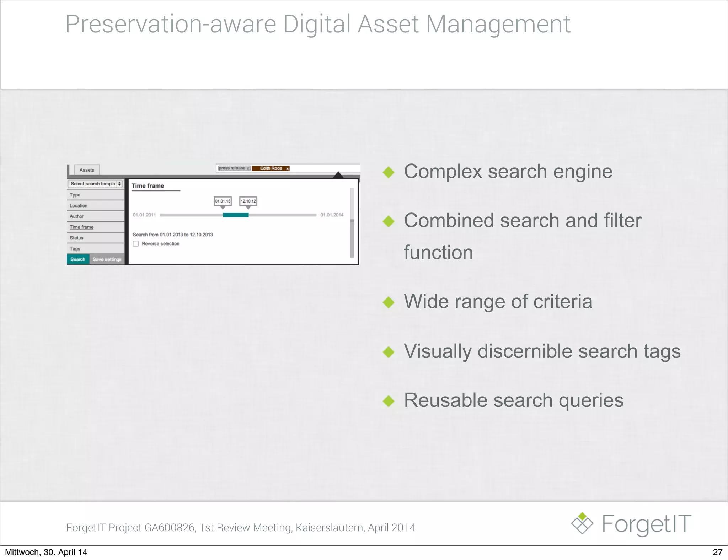
Task: Click the Visually discernible search tags text
Action: pos(542,351)
